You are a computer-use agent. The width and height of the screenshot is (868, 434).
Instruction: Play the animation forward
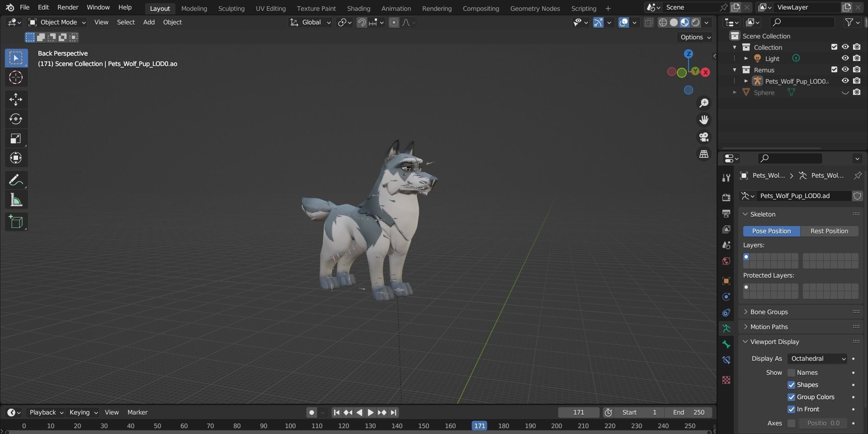[x=370, y=412]
